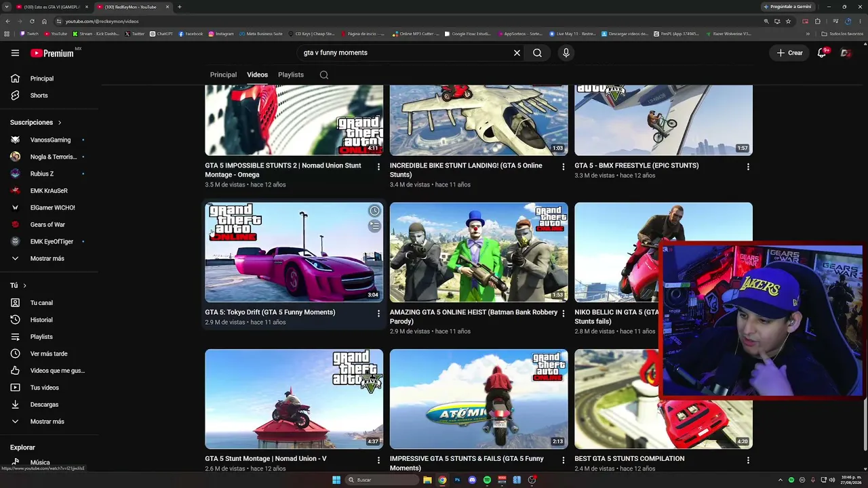
Task: Open the tab search dropdown in Chrome
Action: click(x=7, y=7)
